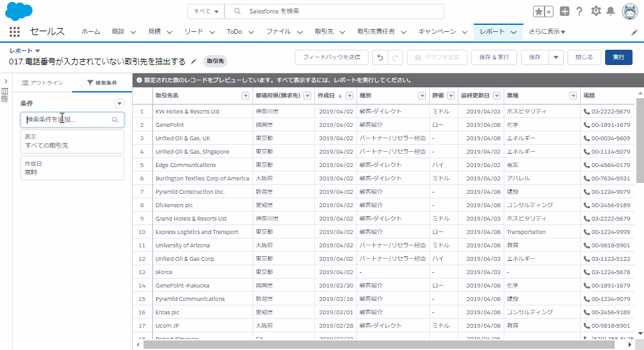Image resolution: width=644 pixels, height=350 pixels.
Task: Open the 評価 column menu arrow
Action: coord(451,96)
